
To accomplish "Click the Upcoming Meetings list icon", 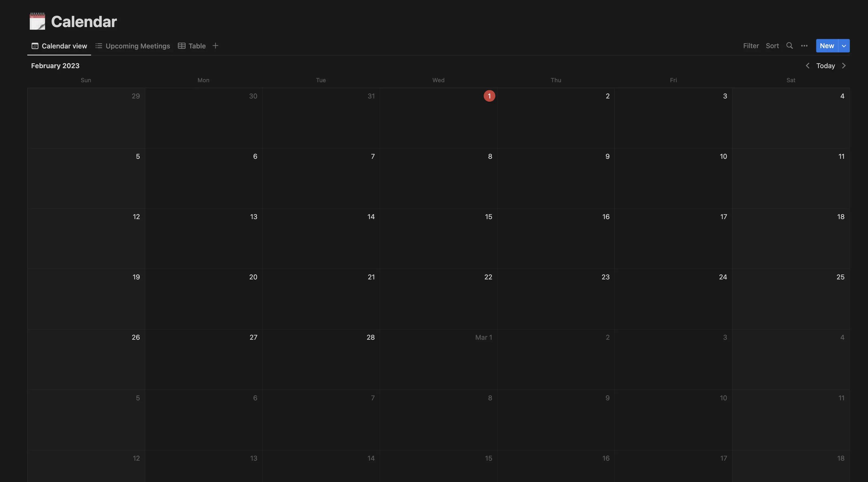I will [x=98, y=46].
